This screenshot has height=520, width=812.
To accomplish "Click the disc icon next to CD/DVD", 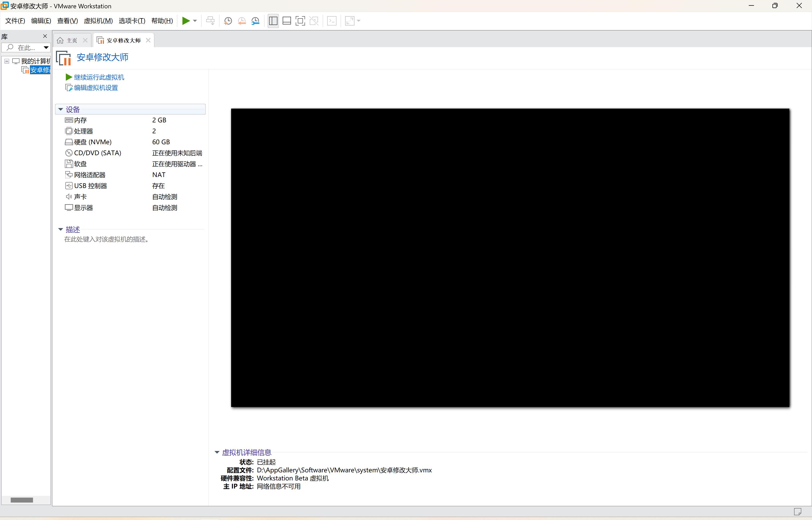I will pyautogui.click(x=69, y=153).
